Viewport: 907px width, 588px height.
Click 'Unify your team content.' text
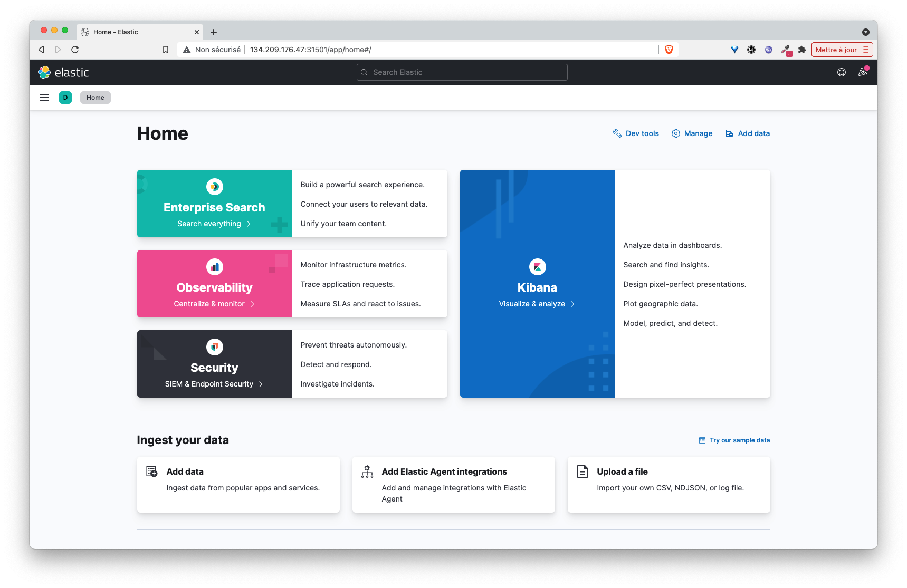[343, 224]
